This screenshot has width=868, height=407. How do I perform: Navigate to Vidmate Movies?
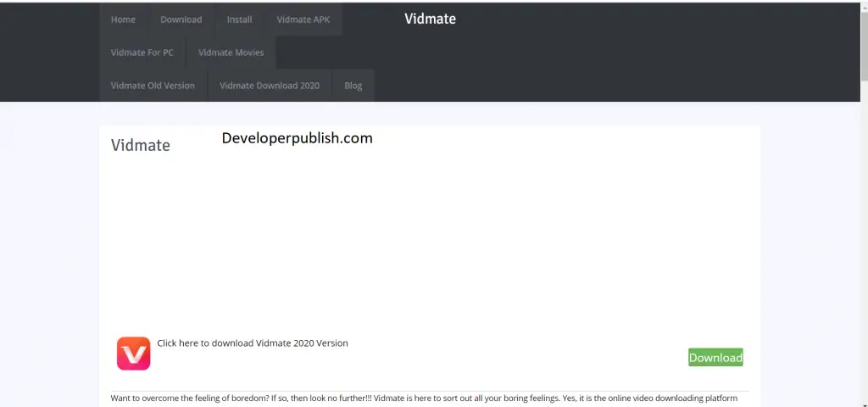231,53
